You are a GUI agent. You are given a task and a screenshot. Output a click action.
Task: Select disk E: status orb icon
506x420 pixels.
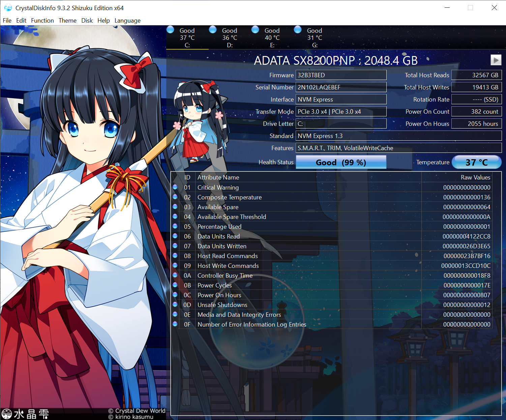pyautogui.click(x=255, y=30)
